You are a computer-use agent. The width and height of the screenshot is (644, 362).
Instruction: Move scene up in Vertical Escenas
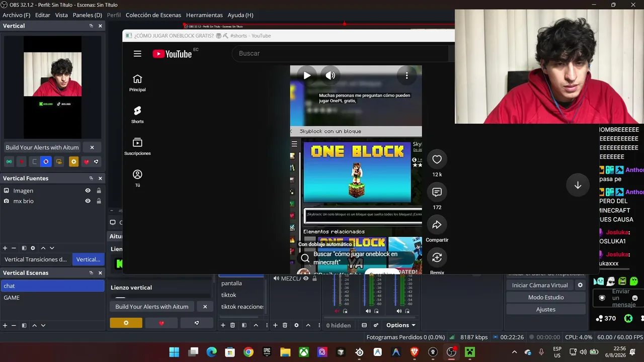click(x=34, y=325)
